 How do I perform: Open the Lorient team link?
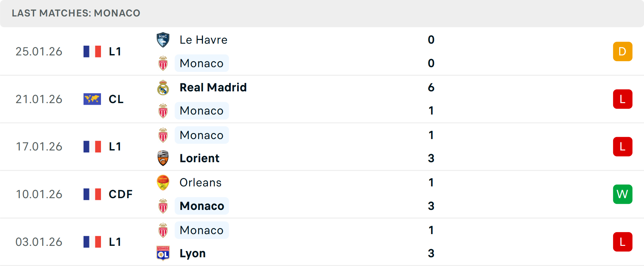pyautogui.click(x=199, y=158)
